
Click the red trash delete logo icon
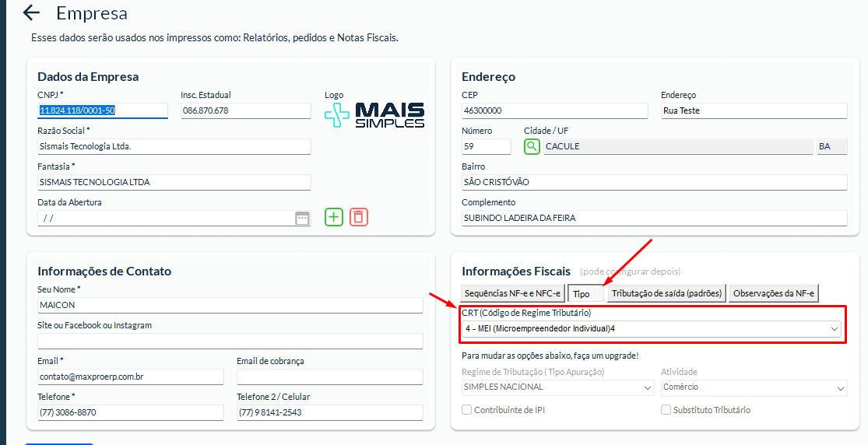[358, 217]
